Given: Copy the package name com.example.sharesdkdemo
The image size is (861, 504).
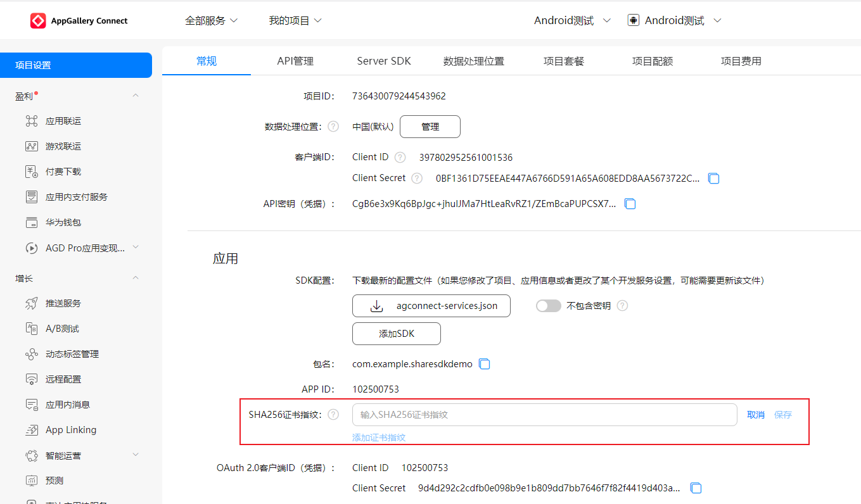Looking at the screenshot, I should click(485, 363).
